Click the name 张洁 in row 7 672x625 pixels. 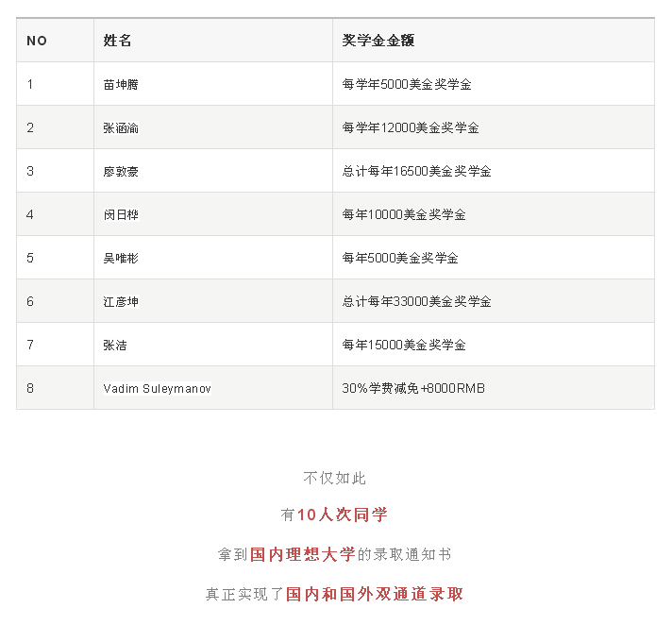coord(115,345)
